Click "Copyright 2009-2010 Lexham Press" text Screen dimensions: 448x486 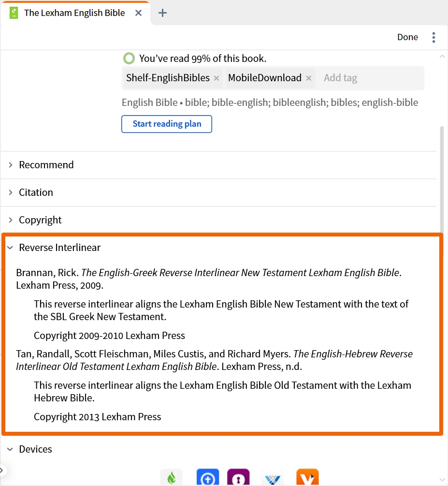tap(109, 336)
